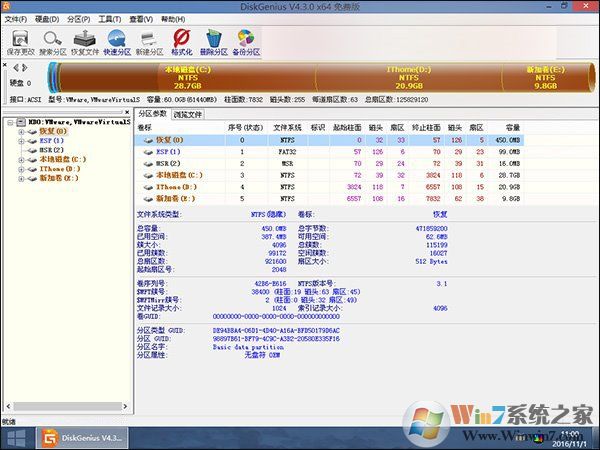Open the 恢复文件 (Recover Files) tool
600x450 pixels.
86,42
